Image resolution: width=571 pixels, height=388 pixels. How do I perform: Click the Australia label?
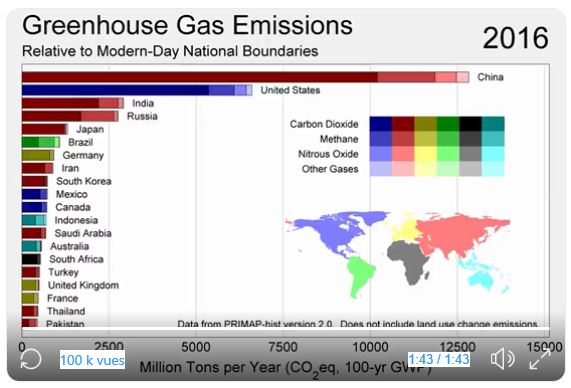click(x=70, y=246)
